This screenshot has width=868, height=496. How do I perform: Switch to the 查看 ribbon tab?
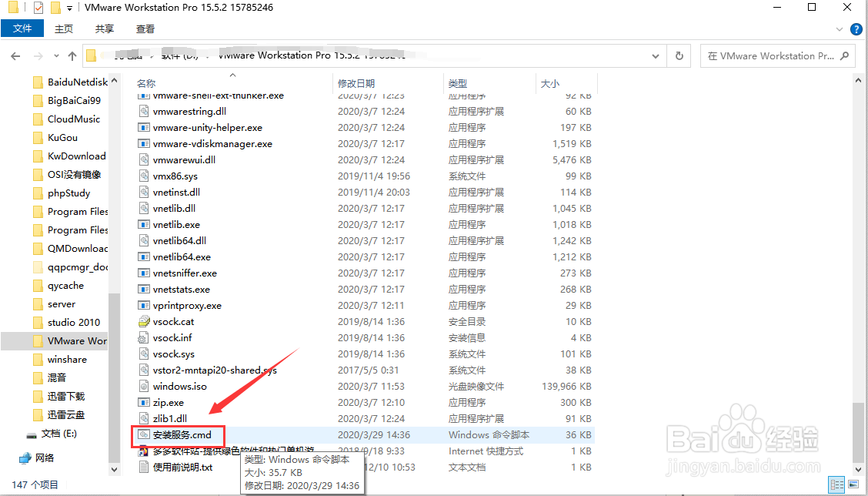145,28
